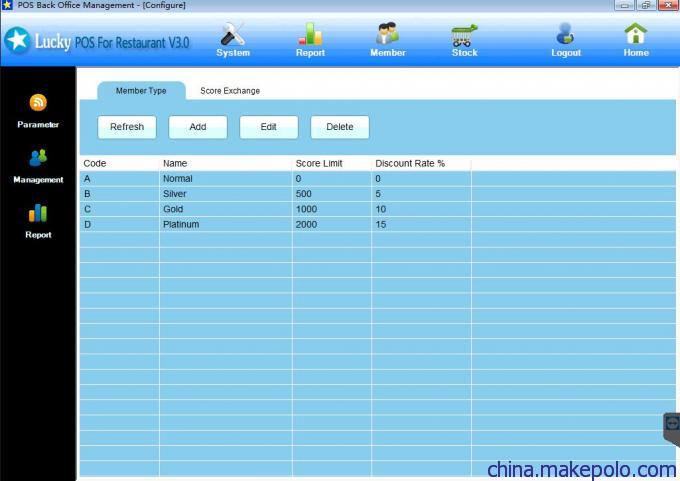The width and height of the screenshot is (680, 481).
Task: Click the Code column header
Action: 119,164
